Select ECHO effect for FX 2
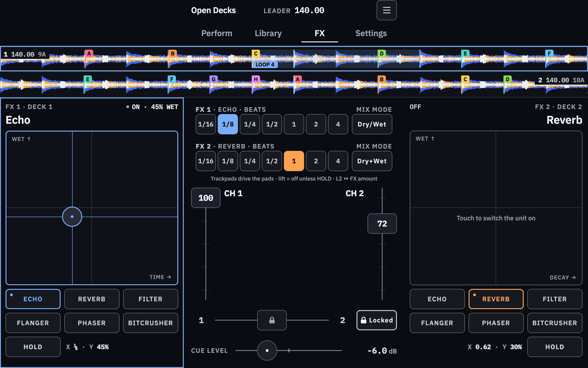588x368 pixels. click(437, 299)
